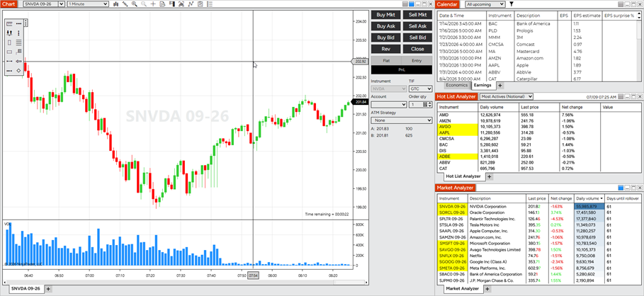Select the cross hair cursor icon
The height and width of the screenshot is (296, 644).
[153, 4]
